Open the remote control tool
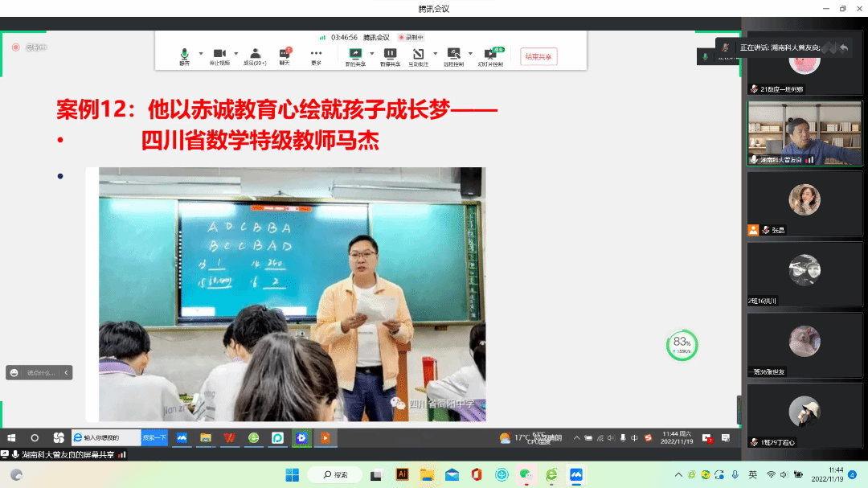 453,55
